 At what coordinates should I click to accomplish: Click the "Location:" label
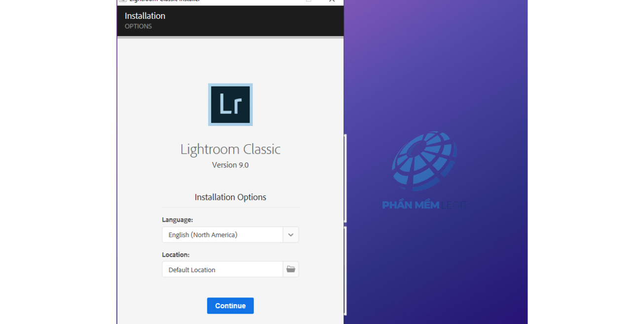[176, 255]
